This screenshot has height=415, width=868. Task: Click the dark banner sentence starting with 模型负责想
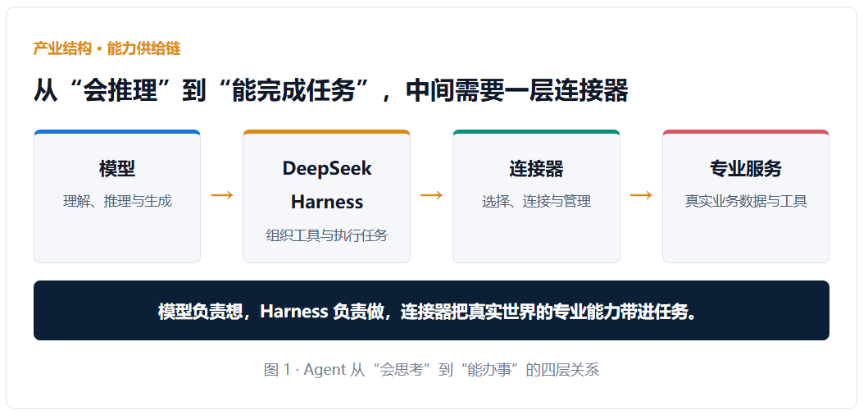pos(428,311)
